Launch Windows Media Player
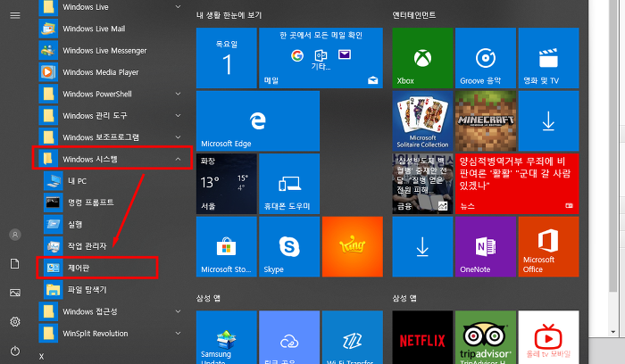Screen dimensions: 625x364 112,72
